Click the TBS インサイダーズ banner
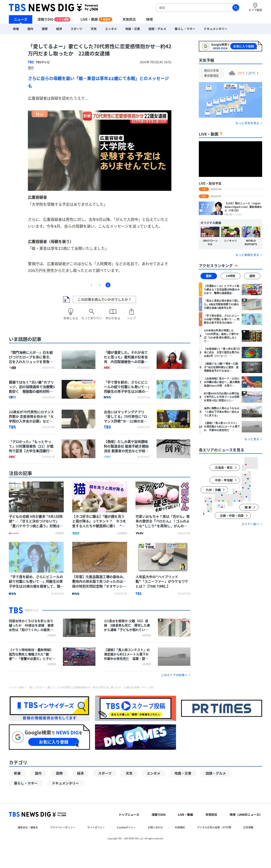Image resolution: width=271 pixels, height=868 pixels. coord(49,709)
